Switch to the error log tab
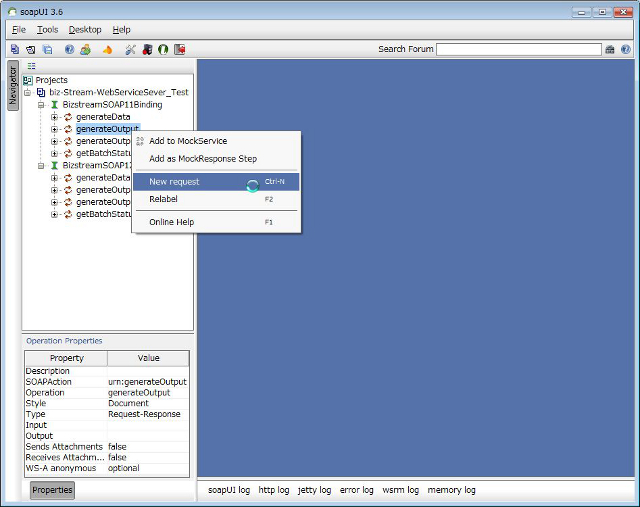The height and width of the screenshot is (507, 640). [356, 490]
